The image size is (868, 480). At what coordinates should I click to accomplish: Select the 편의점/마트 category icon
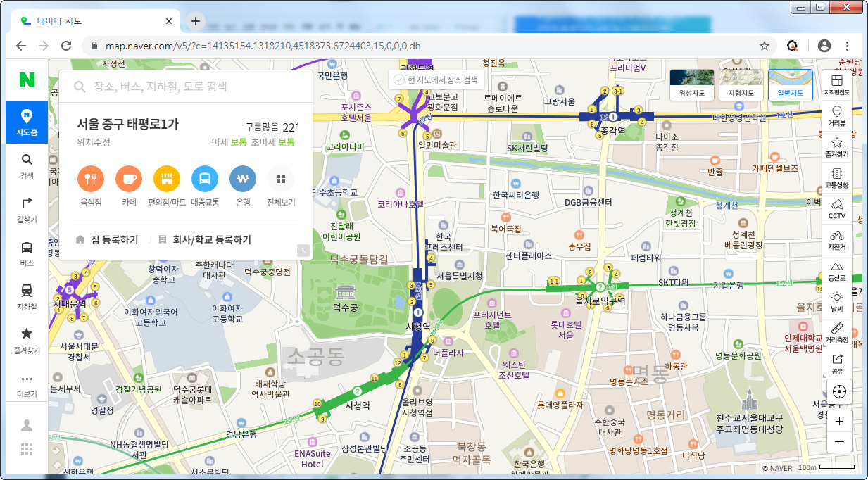click(x=167, y=179)
